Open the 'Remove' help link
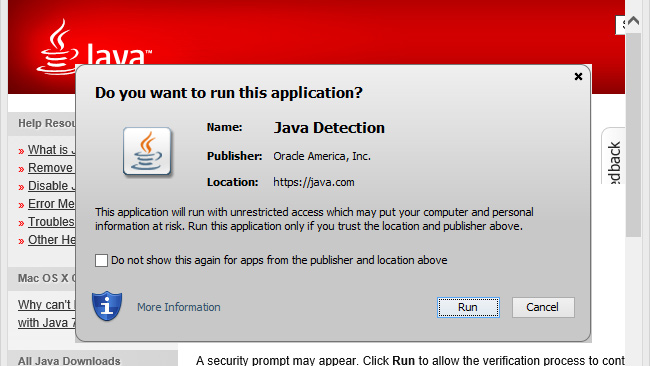Screen dimensions: 650x366 tap(50, 168)
